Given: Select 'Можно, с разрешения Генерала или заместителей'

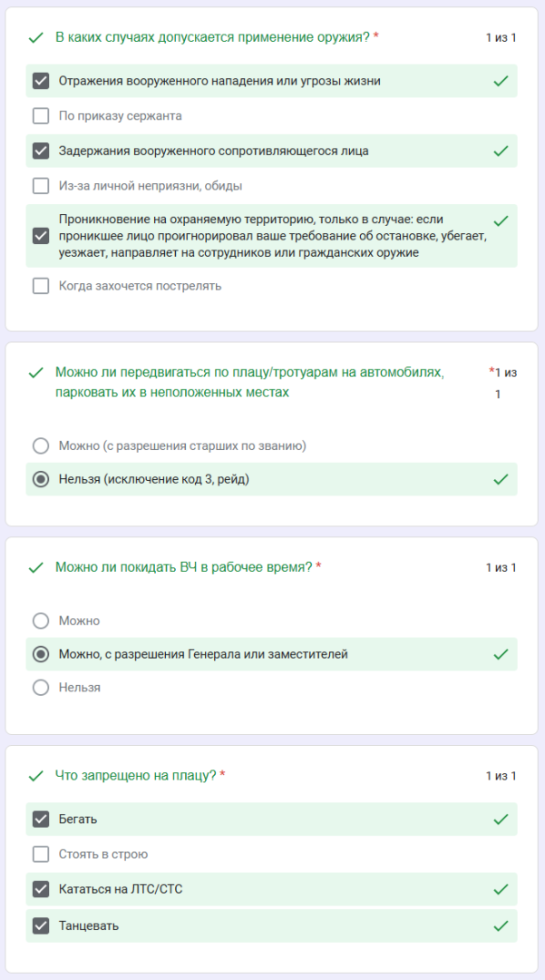Looking at the screenshot, I should (x=41, y=654).
